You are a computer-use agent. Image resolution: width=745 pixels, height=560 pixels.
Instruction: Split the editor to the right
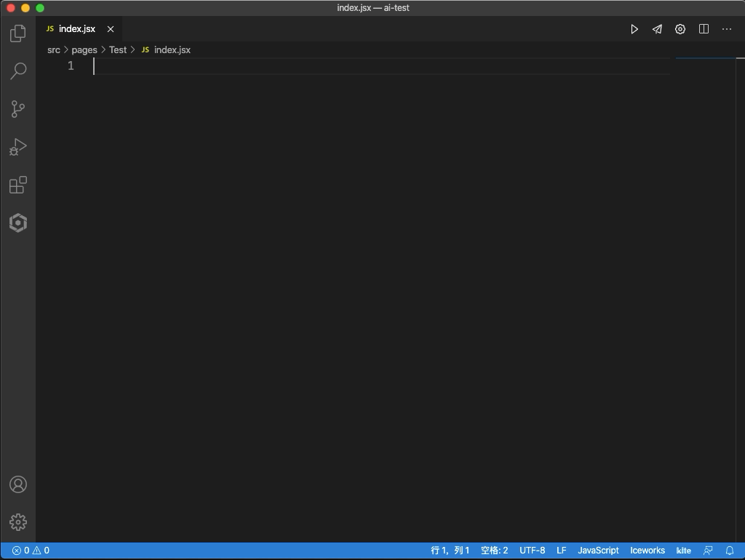pos(704,29)
